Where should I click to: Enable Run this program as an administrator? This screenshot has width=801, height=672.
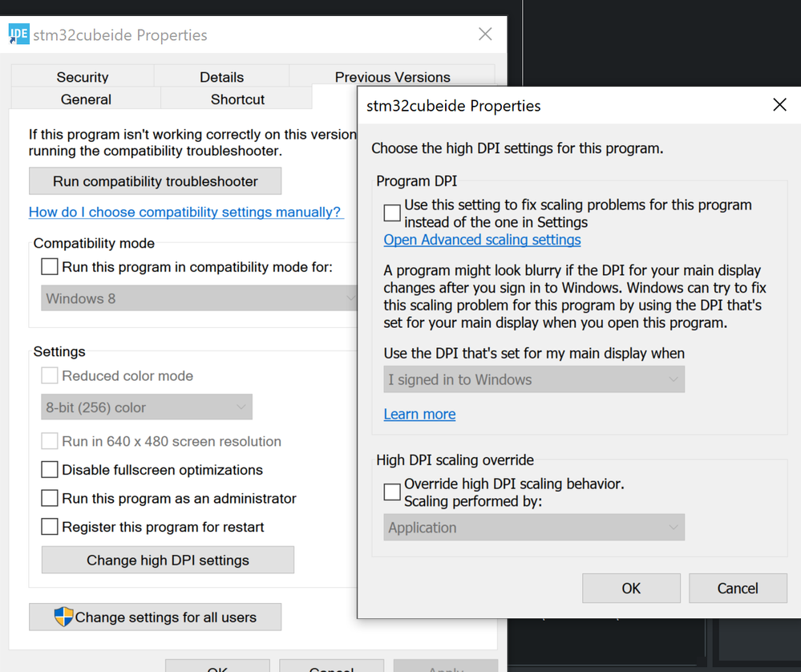click(x=50, y=498)
